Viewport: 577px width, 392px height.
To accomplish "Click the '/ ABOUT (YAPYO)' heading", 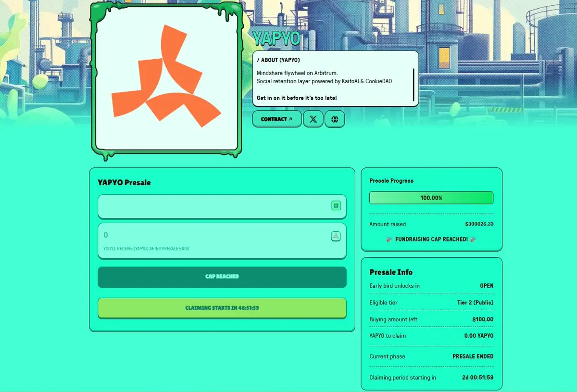I will tap(278, 60).
